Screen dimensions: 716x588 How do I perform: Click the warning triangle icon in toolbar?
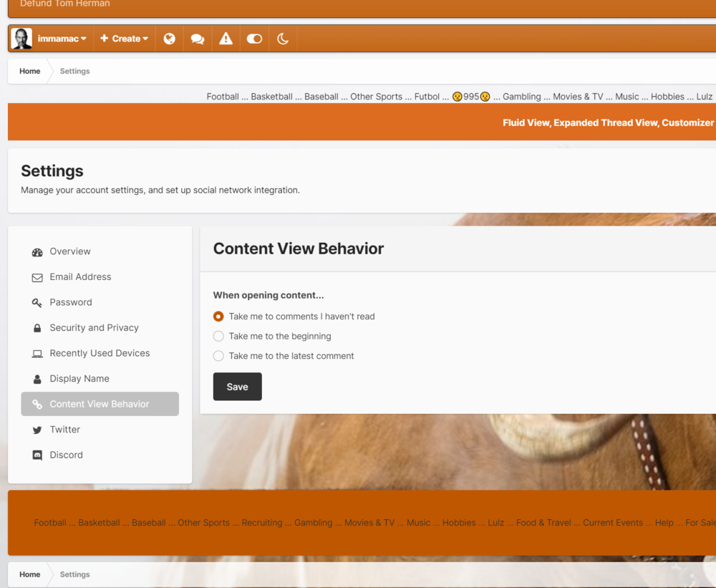coord(226,39)
